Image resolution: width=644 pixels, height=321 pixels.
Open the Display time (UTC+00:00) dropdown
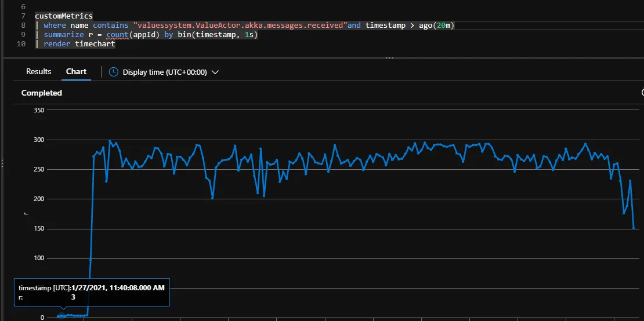[x=164, y=72]
